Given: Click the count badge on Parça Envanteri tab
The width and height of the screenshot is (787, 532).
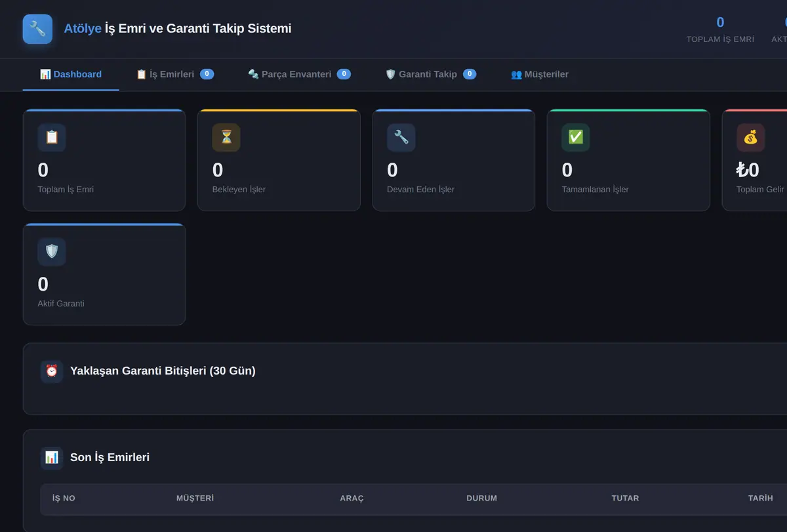Looking at the screenshot, I should coord(344,74).
